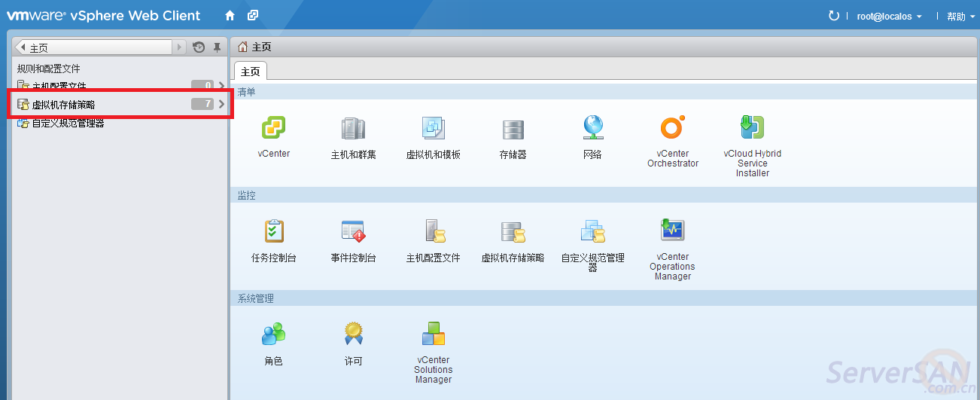Click the navigator back button 主页
This screenshot has height=400, width=980.
[93, 47]
